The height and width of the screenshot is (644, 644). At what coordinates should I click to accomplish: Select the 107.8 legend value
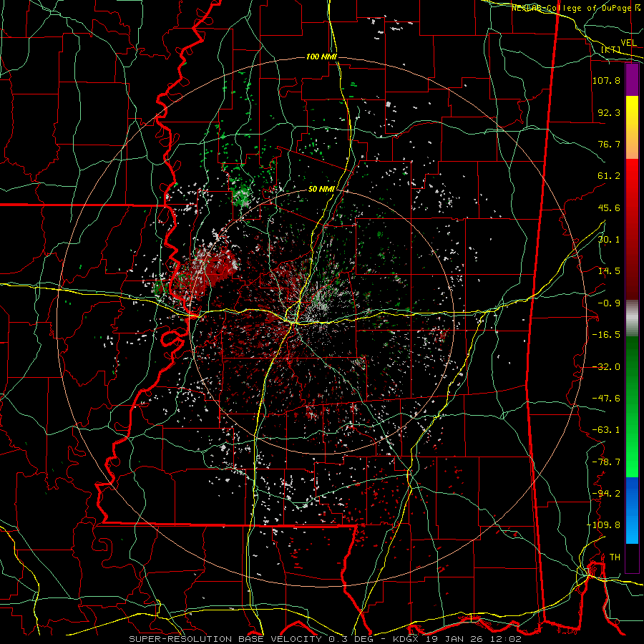pyautogui.click(x=606, y=80)
